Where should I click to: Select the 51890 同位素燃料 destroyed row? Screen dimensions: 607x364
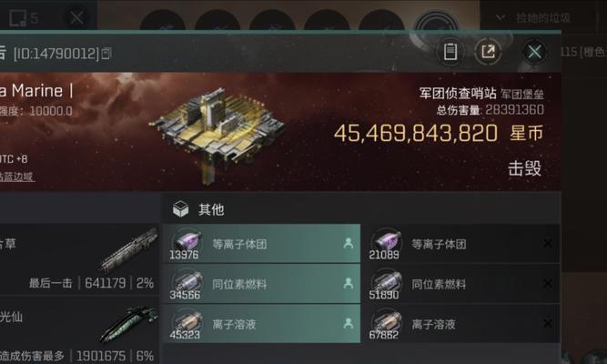[461, 284]
